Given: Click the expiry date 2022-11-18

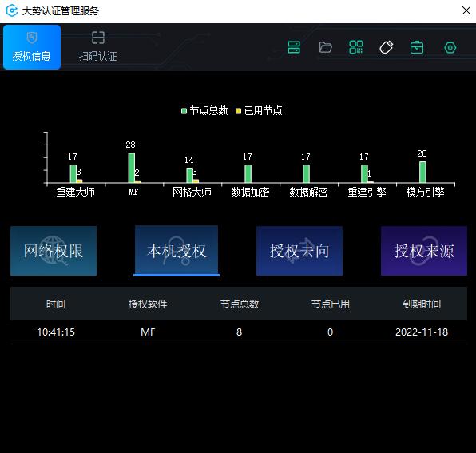Looking at the screenshot, I should (422, 332).
